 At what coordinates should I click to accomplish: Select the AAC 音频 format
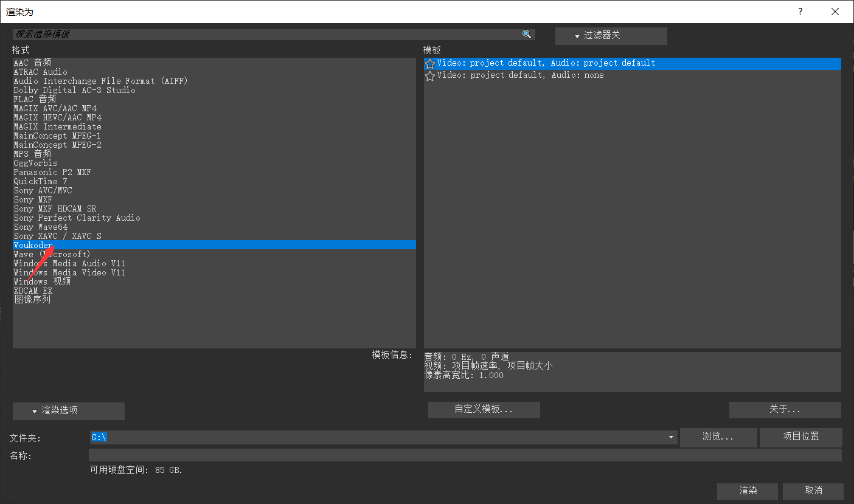pyautogui.click(x=214, y=63)
